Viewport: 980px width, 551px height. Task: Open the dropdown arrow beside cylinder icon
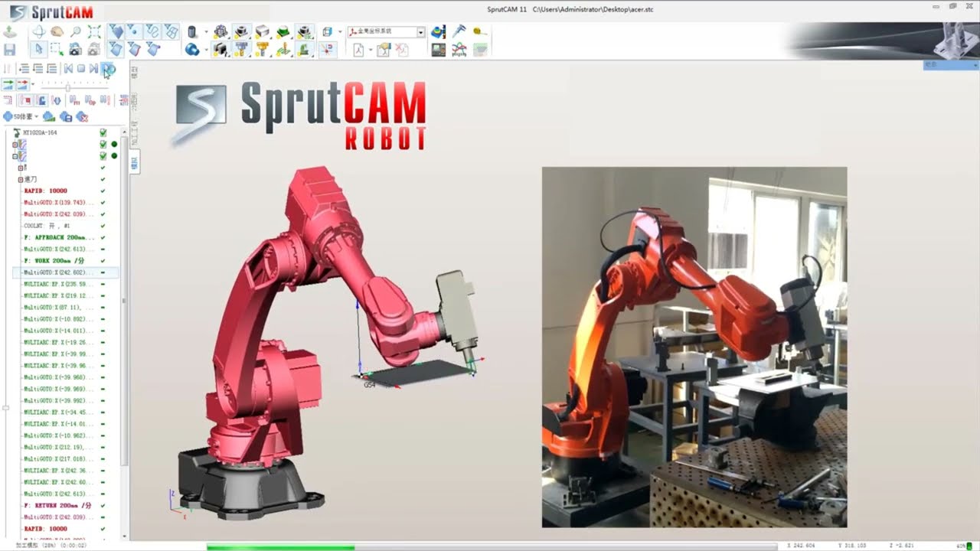206,31
